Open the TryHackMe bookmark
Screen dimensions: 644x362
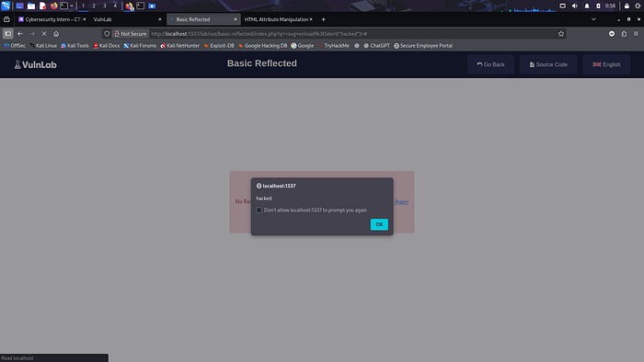click(x=333, y=46)
